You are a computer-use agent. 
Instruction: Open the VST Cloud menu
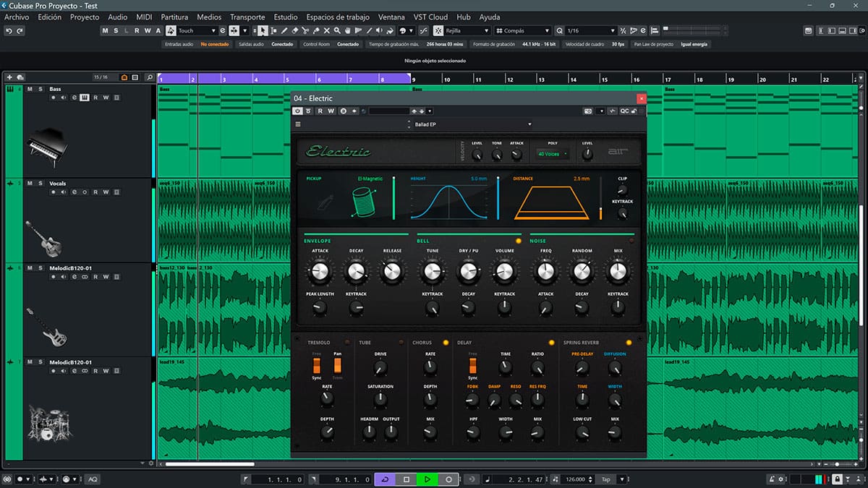coord(430,17)
